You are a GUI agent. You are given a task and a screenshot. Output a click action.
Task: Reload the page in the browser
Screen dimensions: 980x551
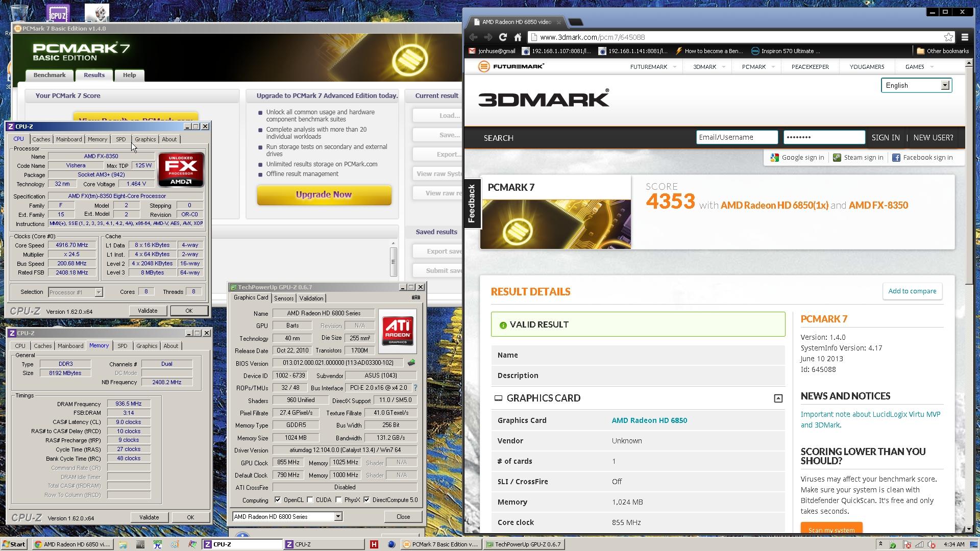[x=503, y=37]
